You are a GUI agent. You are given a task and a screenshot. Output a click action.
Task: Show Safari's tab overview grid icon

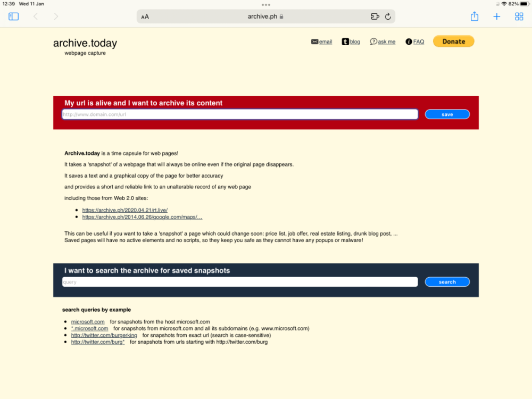pos(519,16)
